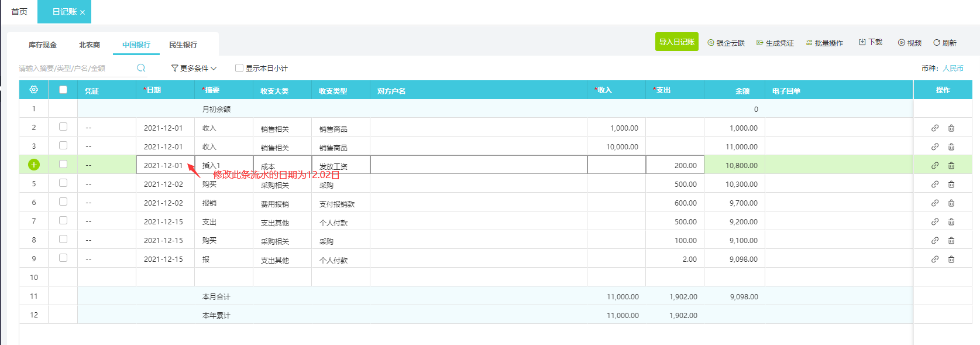Check the row 6 checkbox
Viewport: 980px width, 345px height.
click(x=63, y=201)
